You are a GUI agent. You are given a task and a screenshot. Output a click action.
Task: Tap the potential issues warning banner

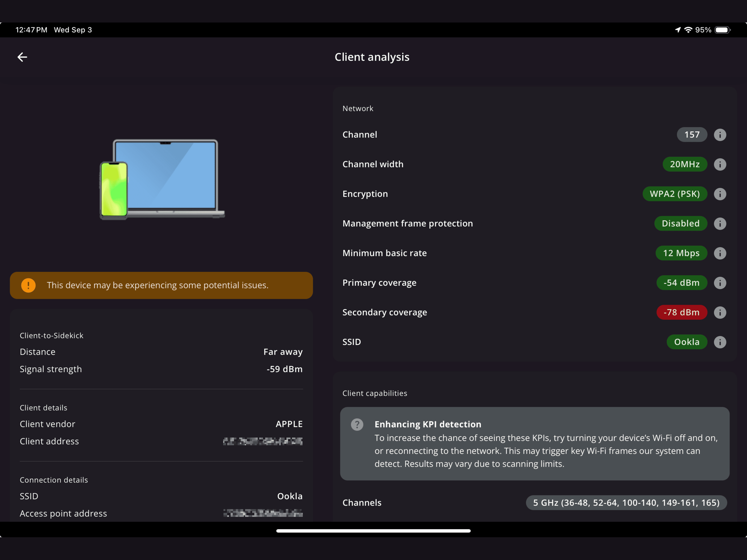[x=162, y=285]
